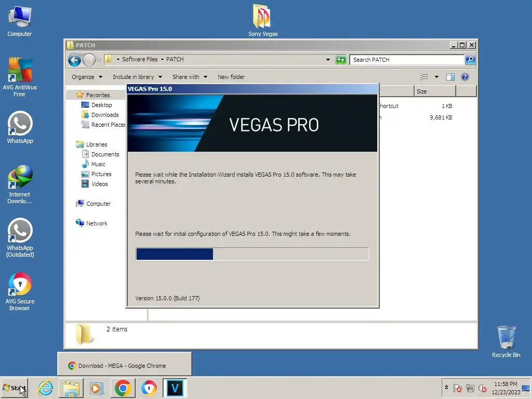This screenshot has height=399, width=532.
Task: Open the Computer desktop icon
Action: coord(20,21)
